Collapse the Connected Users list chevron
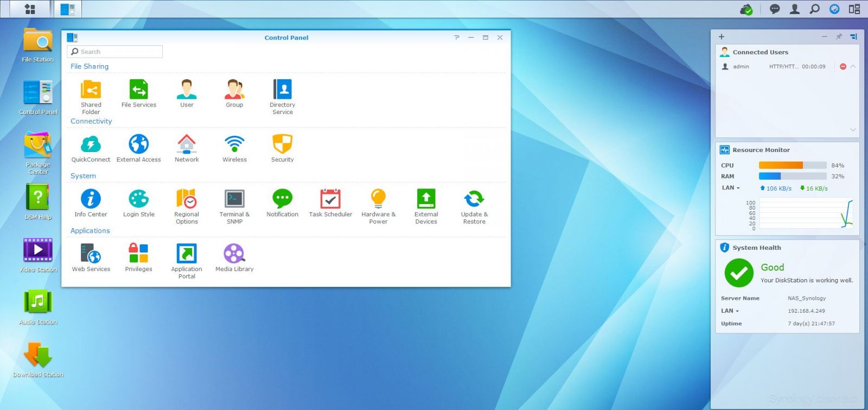This screenshot has width=868, height=410. pyautogui.click(x=853, y=66)
